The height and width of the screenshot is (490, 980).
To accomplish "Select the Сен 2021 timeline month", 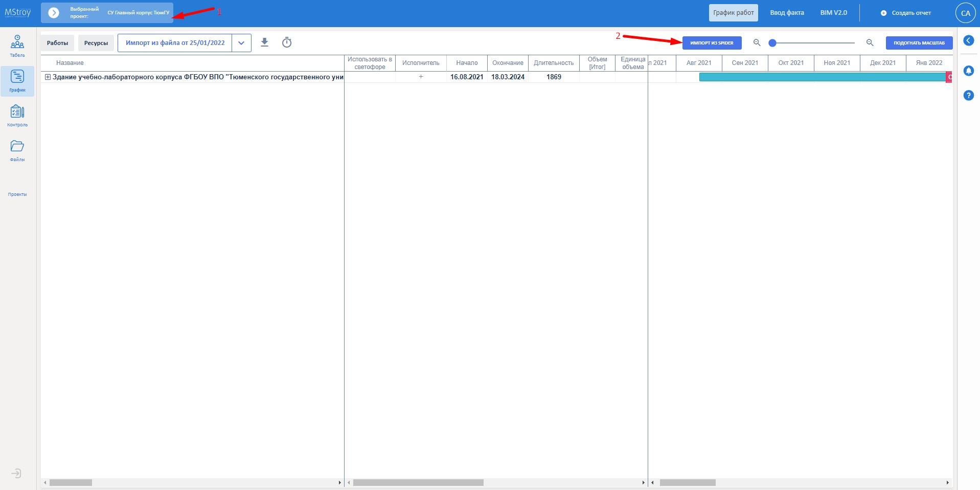I will click(745, 63).
